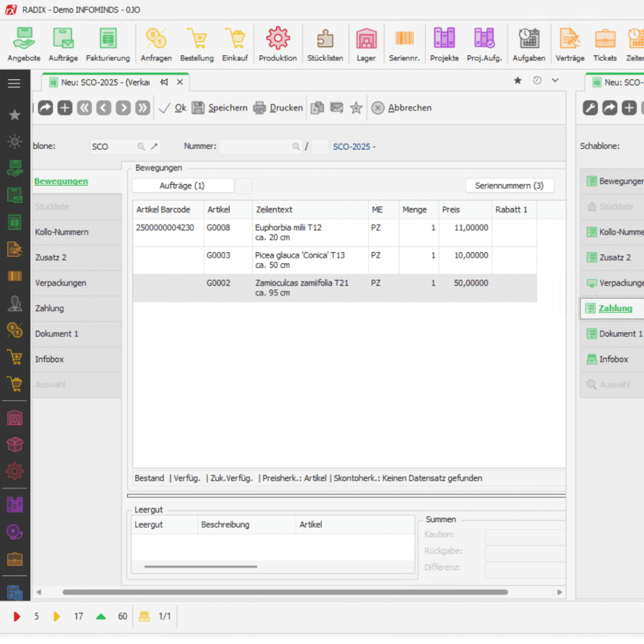The image size is (644, 644).
Task: Select the Infobox side tab in left window
Action: pyautogui.click(x=76, y=359)
